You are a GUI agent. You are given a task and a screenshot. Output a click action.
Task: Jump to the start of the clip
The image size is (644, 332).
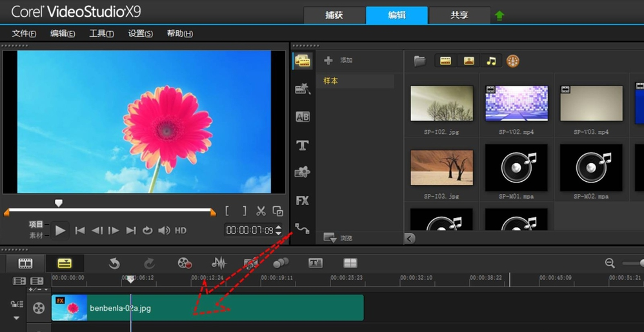tap(80, 231)
